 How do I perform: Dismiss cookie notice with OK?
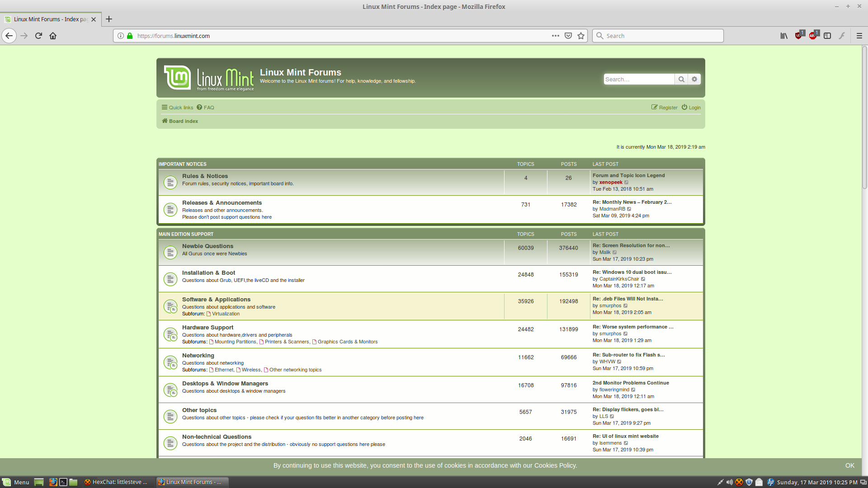coord(850,466)
